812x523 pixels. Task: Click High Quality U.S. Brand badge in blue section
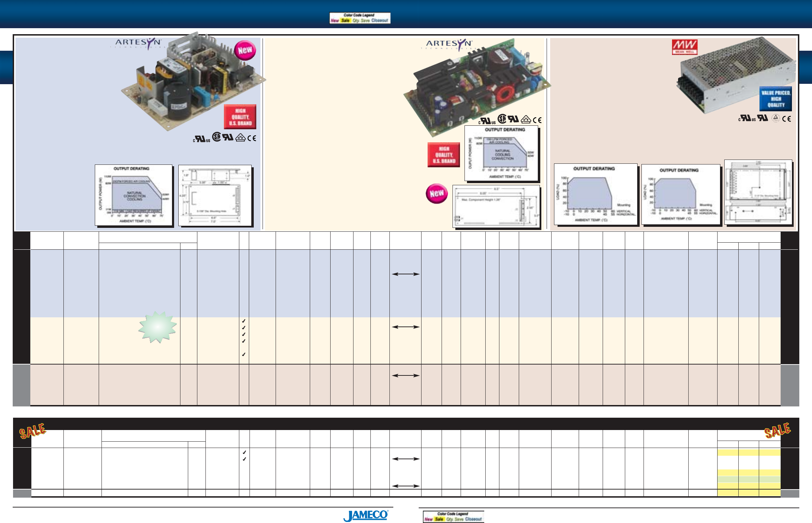click(240, 117)
